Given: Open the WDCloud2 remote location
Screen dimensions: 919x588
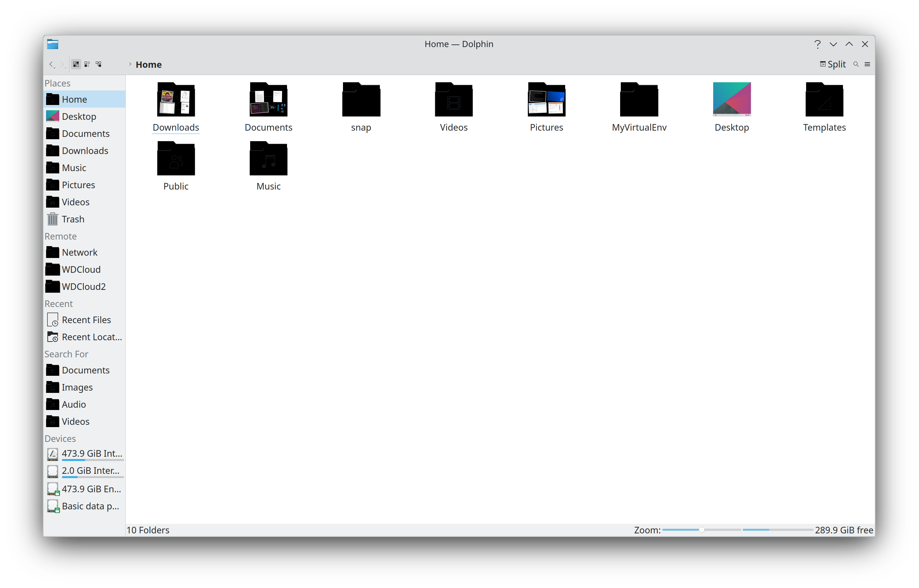Looking at the screenshot, I should point(84,287).
